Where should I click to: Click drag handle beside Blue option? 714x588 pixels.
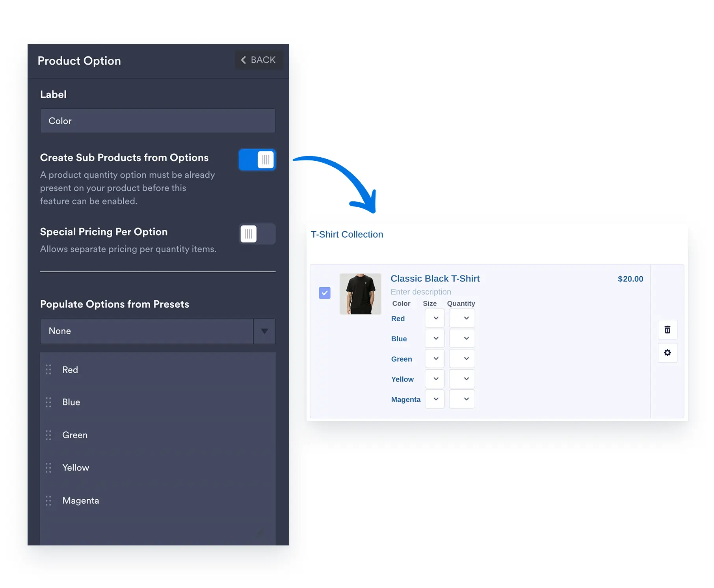[x=48, y=402]
